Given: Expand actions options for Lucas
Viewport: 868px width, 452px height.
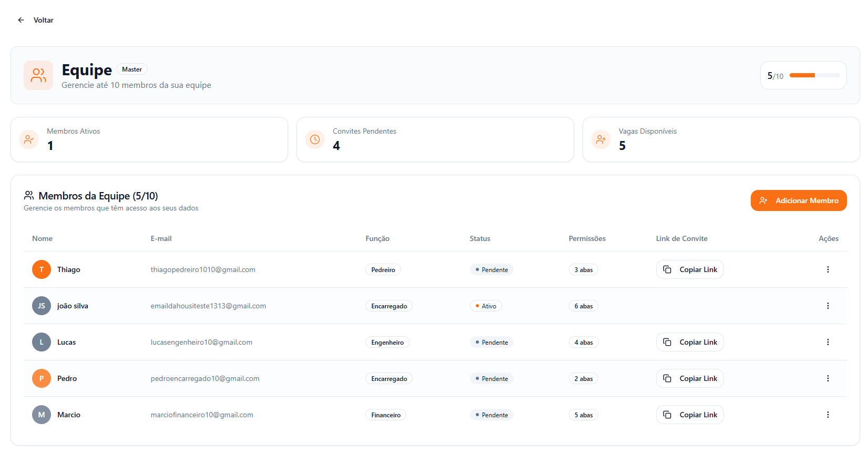Looking at the screenshot, I should [828, 342].
